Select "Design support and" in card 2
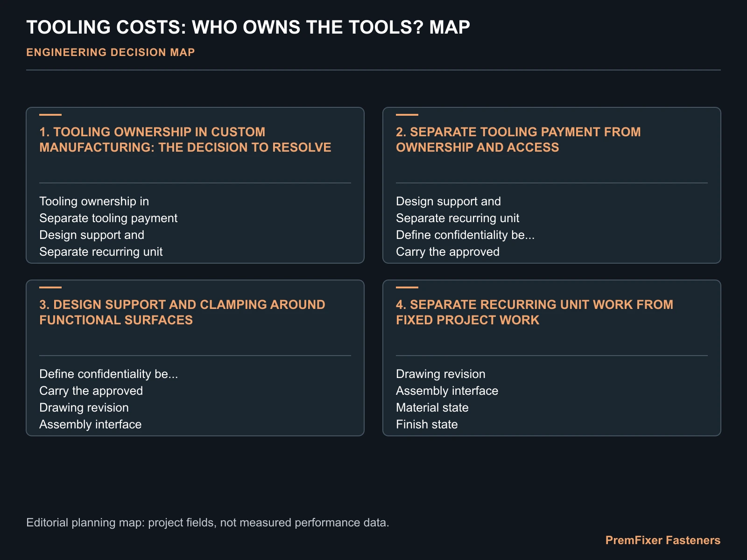This screenshot has height=560, width=747. tap(449, 202)
